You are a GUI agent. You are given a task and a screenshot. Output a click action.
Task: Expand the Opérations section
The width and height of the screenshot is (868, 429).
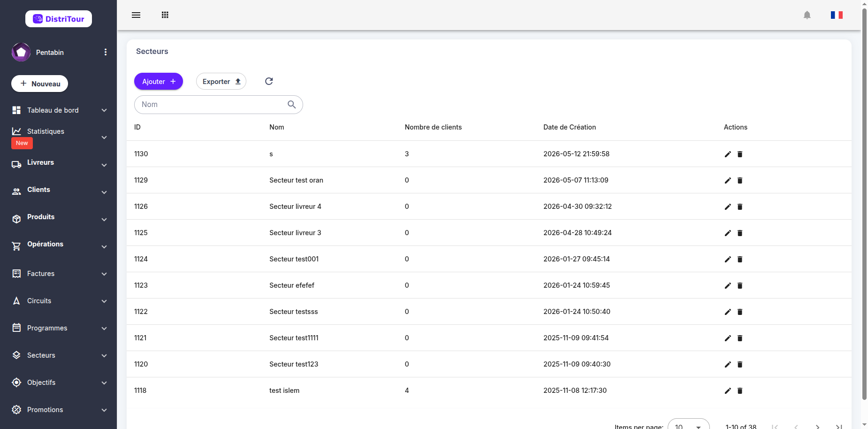click(x=59, y=245)
